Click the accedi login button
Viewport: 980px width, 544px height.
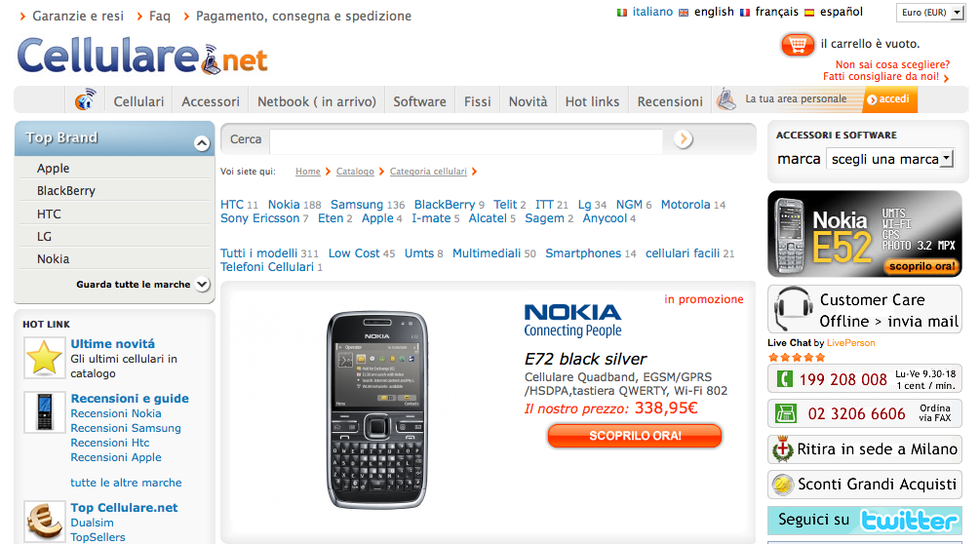point(890,99)
